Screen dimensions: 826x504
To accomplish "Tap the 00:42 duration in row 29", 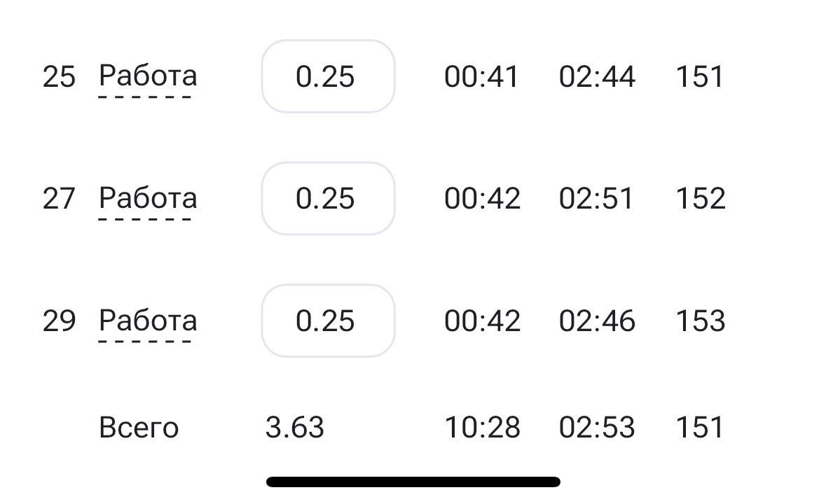I will pyautogui.click(x=482, y=321).
